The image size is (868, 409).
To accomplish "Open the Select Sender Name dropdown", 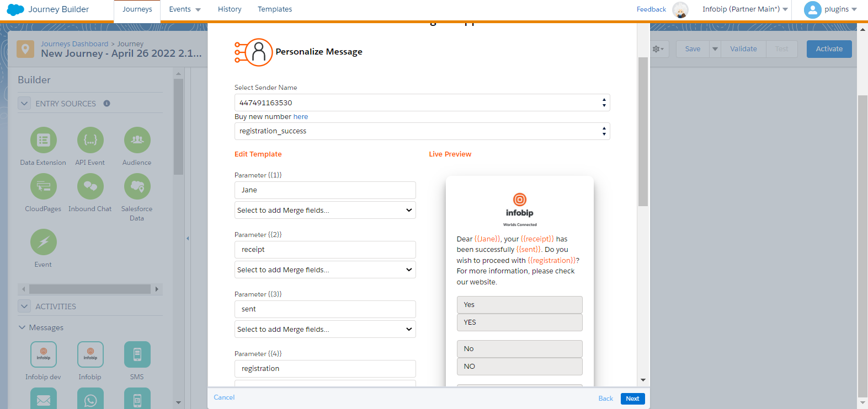I will tap(422, 103).
